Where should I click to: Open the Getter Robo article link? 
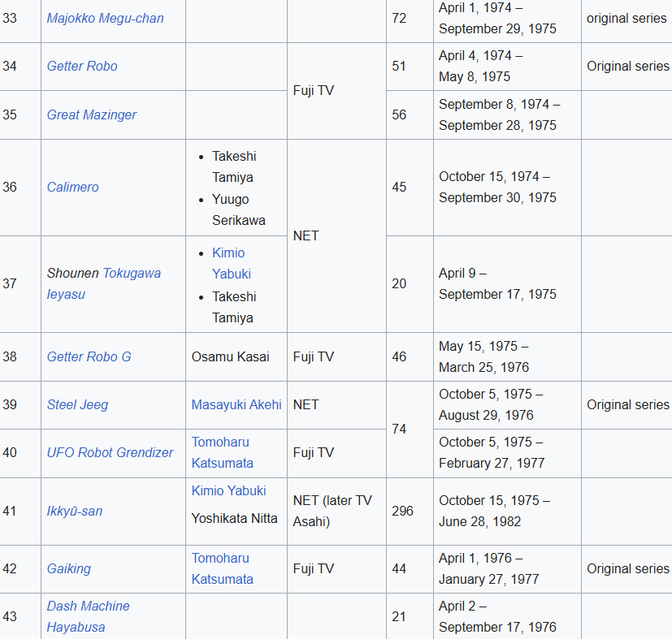[x=82, y=67]
